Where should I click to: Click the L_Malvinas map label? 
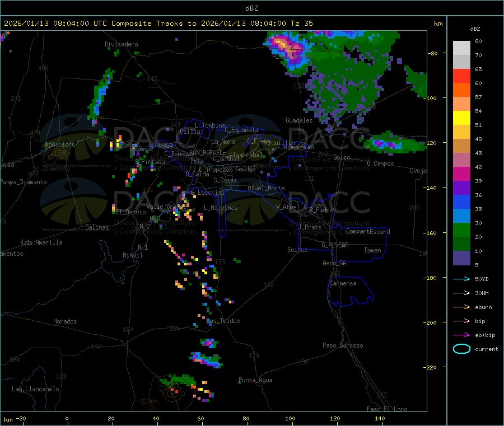coord(221,208)
